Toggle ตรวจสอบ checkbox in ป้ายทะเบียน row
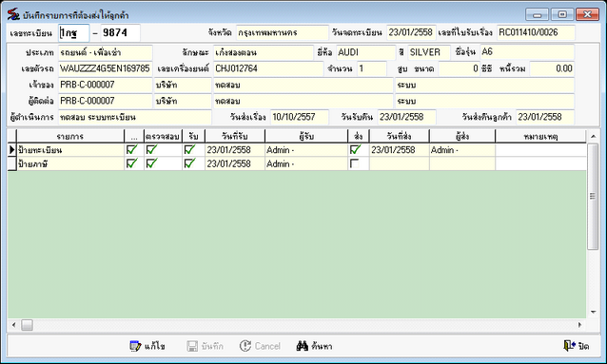The image size is (607, 364). (x=151, y=149)
